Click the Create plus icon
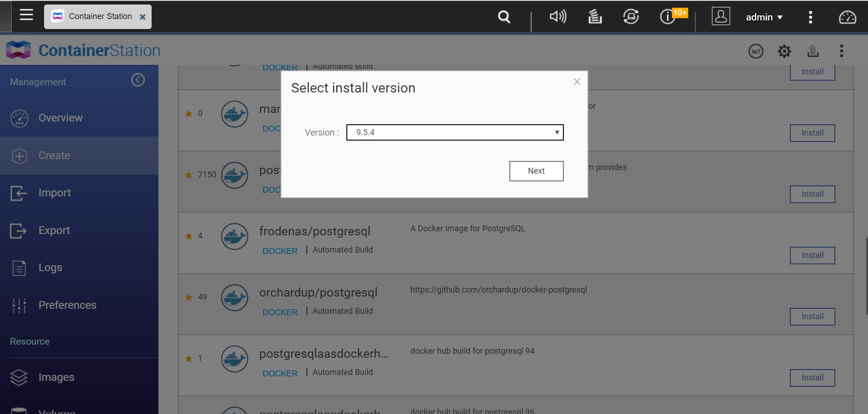The width and height of the screenshot is (868, 414). pyautogui.click(x=20, y=156)
